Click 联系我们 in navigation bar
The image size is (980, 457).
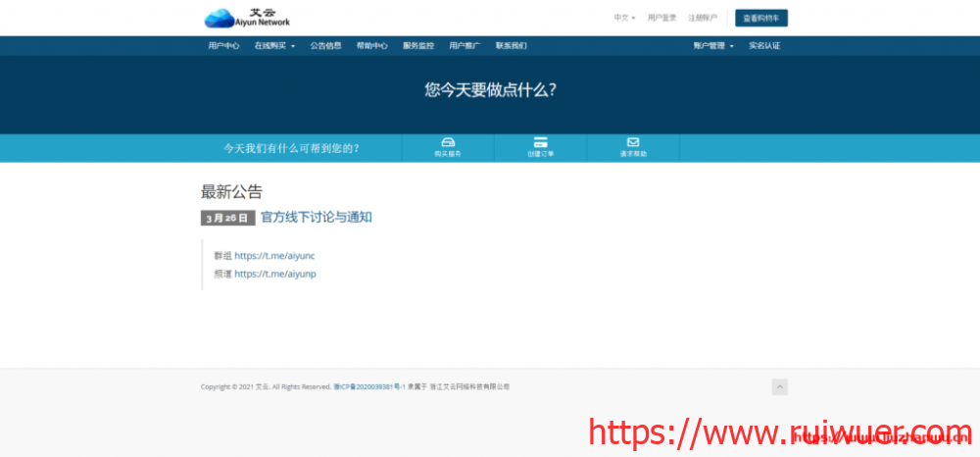click(511, 46)
